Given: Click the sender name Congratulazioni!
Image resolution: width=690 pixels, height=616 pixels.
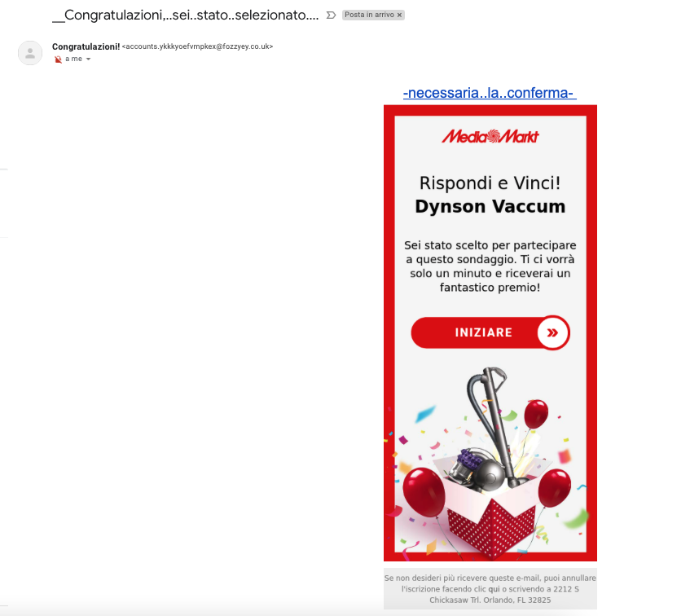Looking at the screenshot, I should tap(86, 46).
